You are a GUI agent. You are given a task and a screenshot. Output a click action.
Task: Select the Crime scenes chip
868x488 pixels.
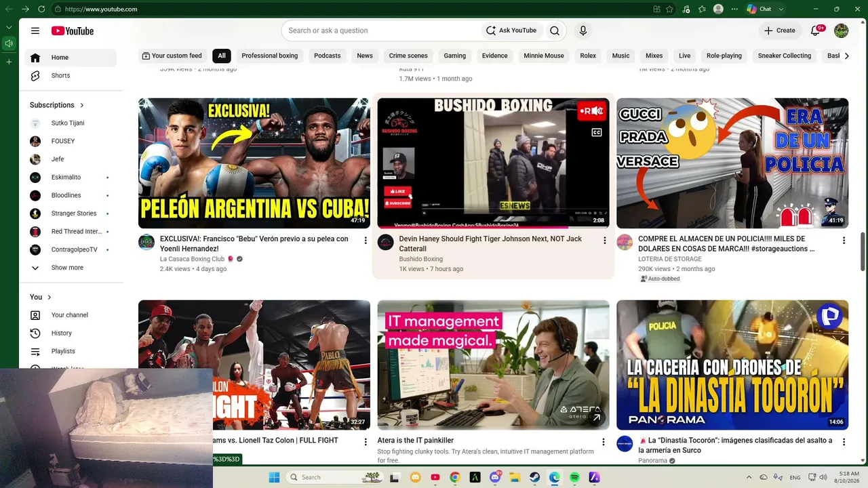click(408, 56)
